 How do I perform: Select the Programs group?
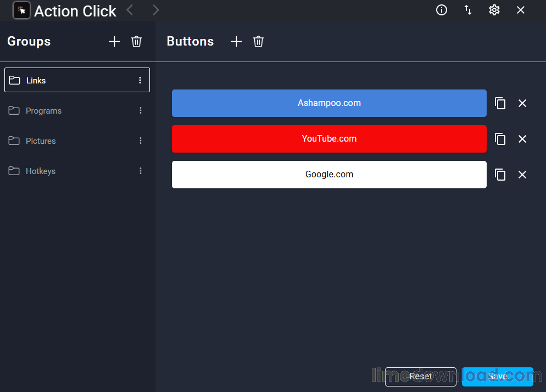click(x=77, y=110)
